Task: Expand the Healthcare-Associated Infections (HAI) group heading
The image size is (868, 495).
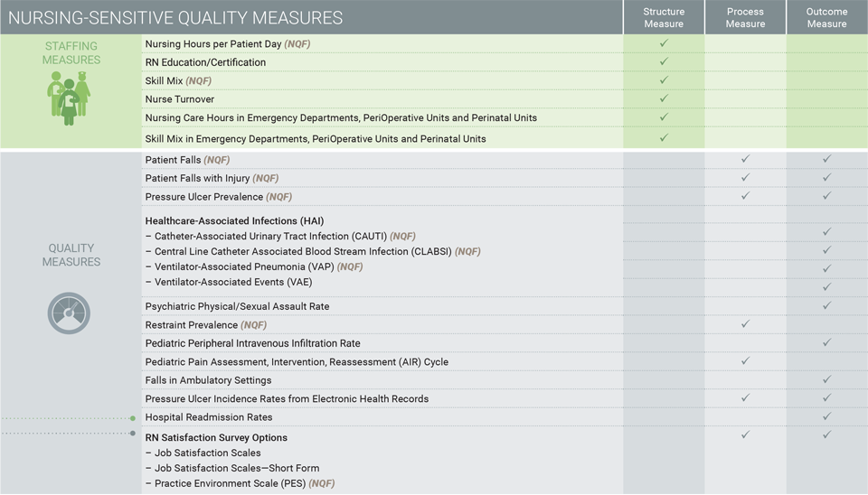Action: (x=234, y=220)
